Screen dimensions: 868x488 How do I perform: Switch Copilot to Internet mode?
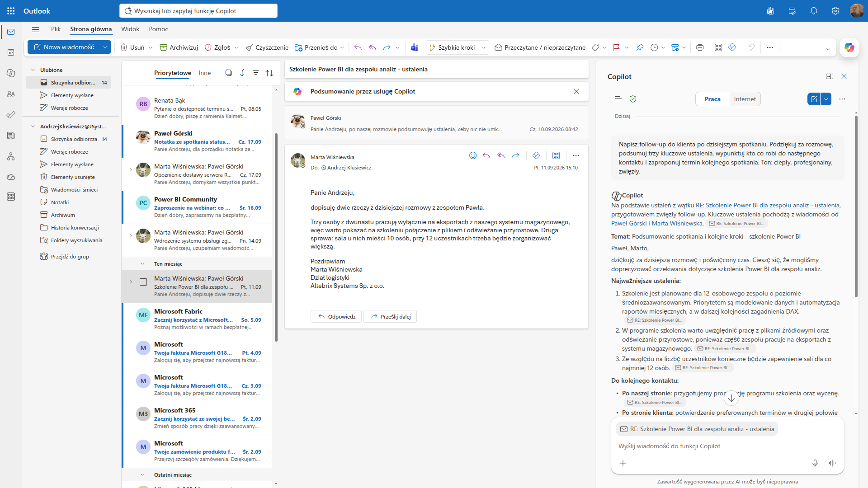point(745,99)
